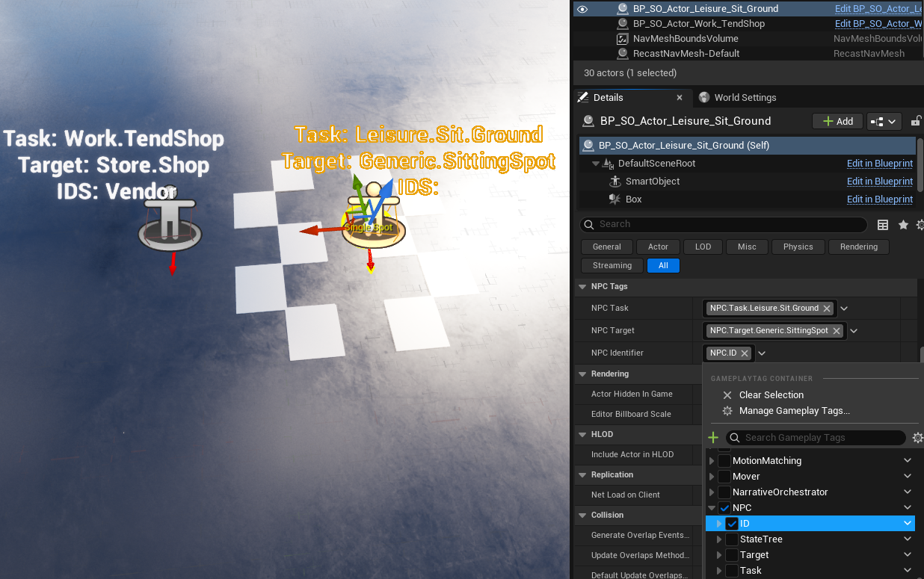This screenshot has height=579, width=924.
Task: Remove the NPC.Target.Generic.SittingSpot tag with its X
Action: (836, 331)
